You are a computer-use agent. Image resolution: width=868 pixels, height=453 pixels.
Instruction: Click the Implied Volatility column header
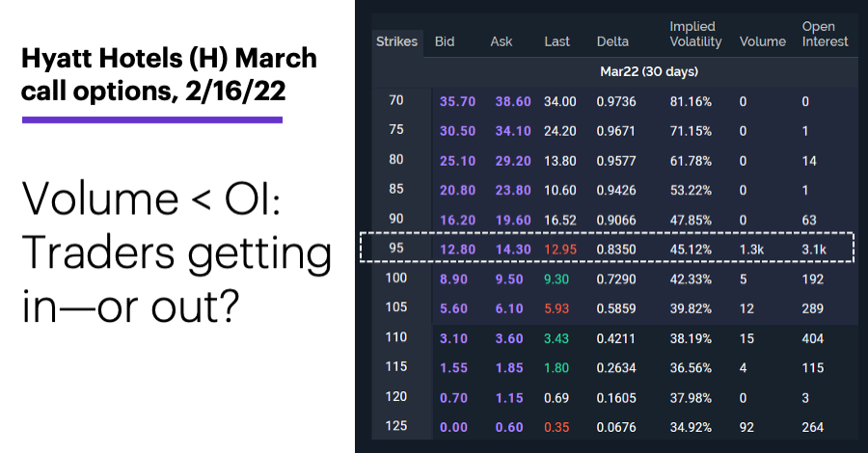pyautogui.click(x=695, y=35)
